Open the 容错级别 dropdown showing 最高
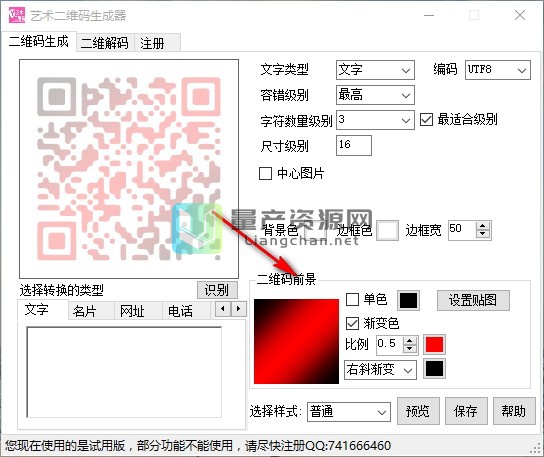Screen dimensions: 544x457 click(x=375, y=95)
